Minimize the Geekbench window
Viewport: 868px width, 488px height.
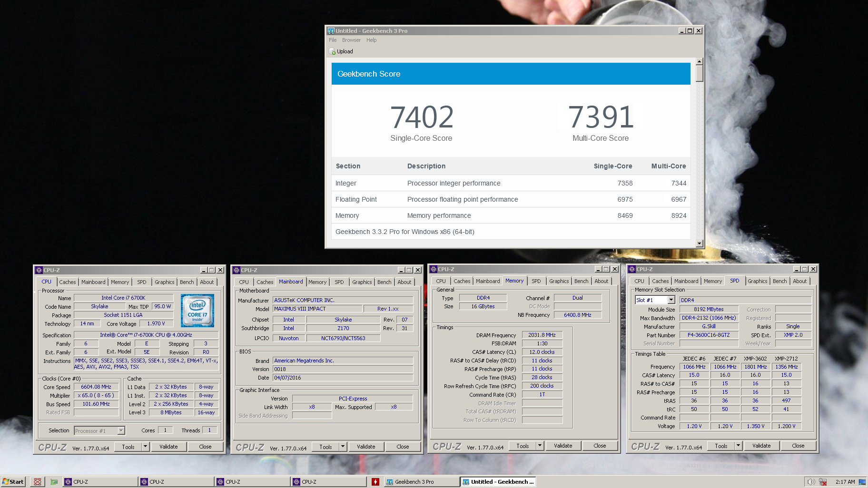tap(682, 31)
